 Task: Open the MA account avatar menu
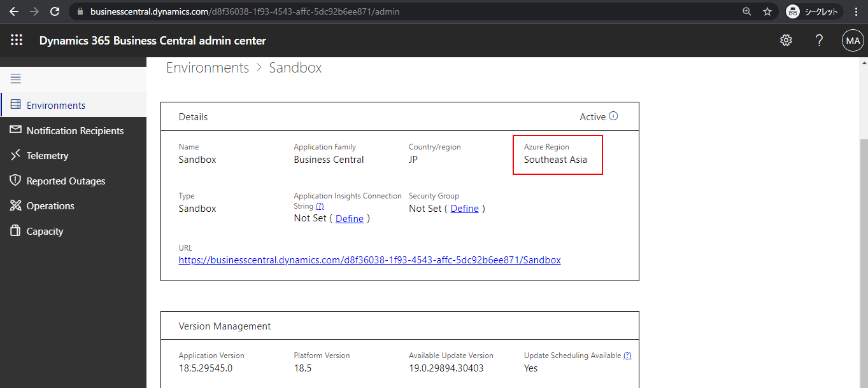click(x=853, y=39)
